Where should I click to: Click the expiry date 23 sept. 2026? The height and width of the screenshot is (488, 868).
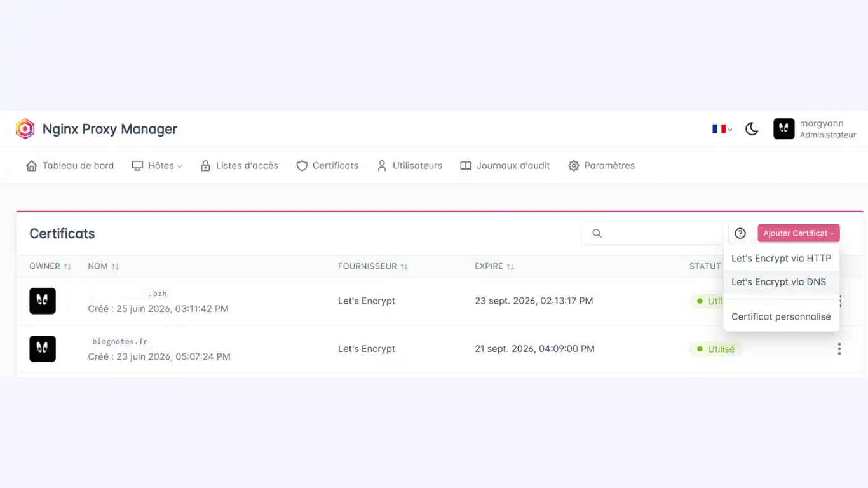click(x=534, y=301)
